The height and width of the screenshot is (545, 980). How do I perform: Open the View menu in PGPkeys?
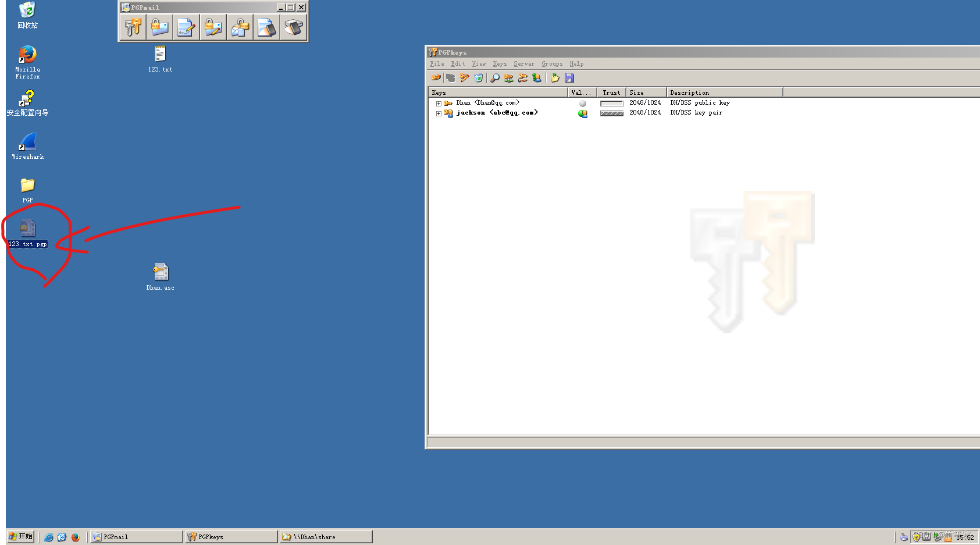point(479,64)
